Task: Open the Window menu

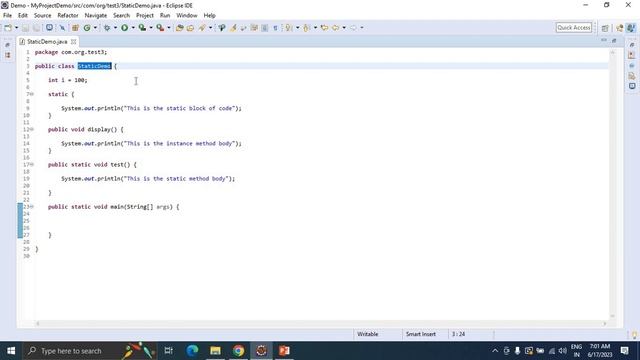Action: pos(187,15)
